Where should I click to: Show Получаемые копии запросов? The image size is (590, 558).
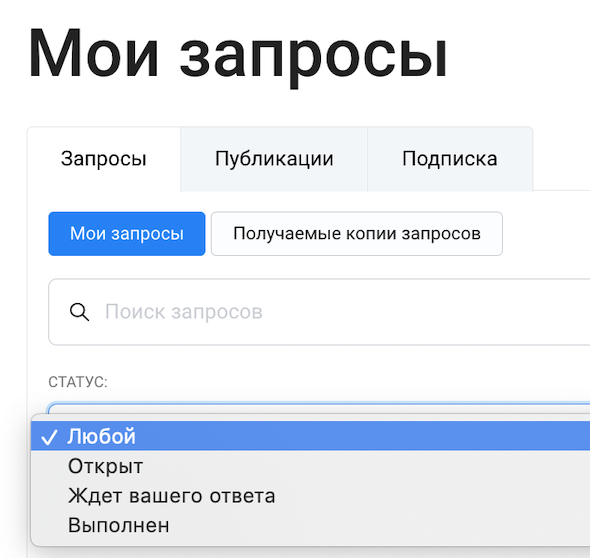pos(357,234)
